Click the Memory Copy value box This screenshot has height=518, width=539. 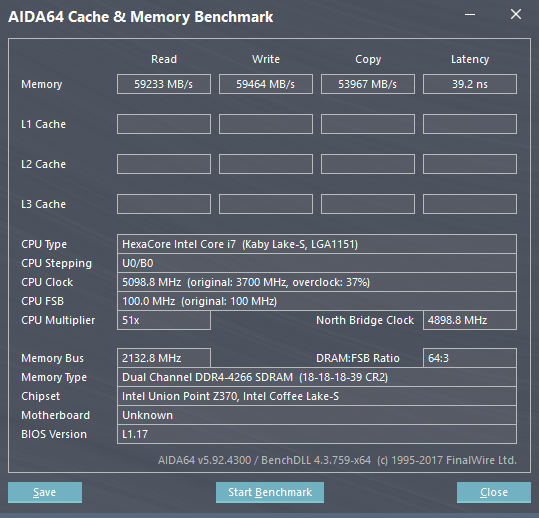(368, 84)
